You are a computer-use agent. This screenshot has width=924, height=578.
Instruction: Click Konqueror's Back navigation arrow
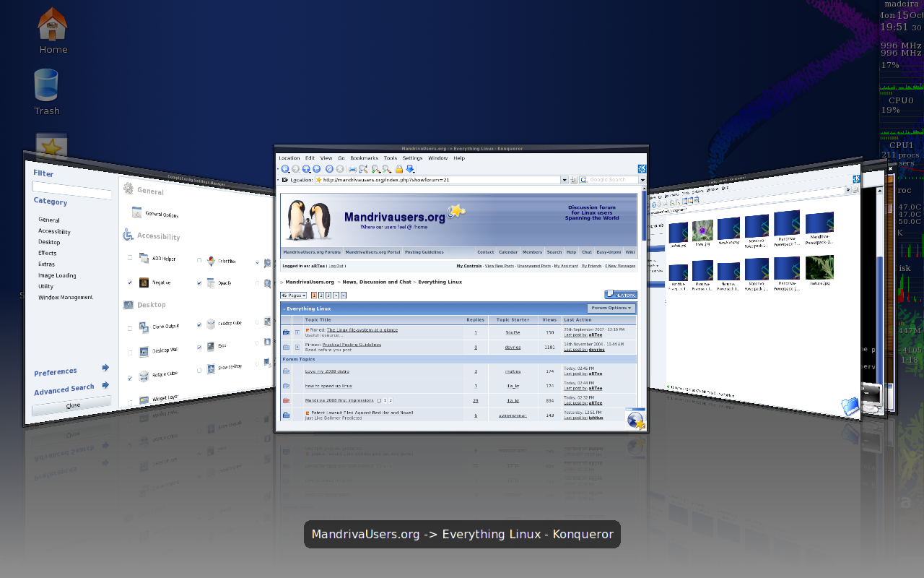pyautogui.click(x=284, y=169)
